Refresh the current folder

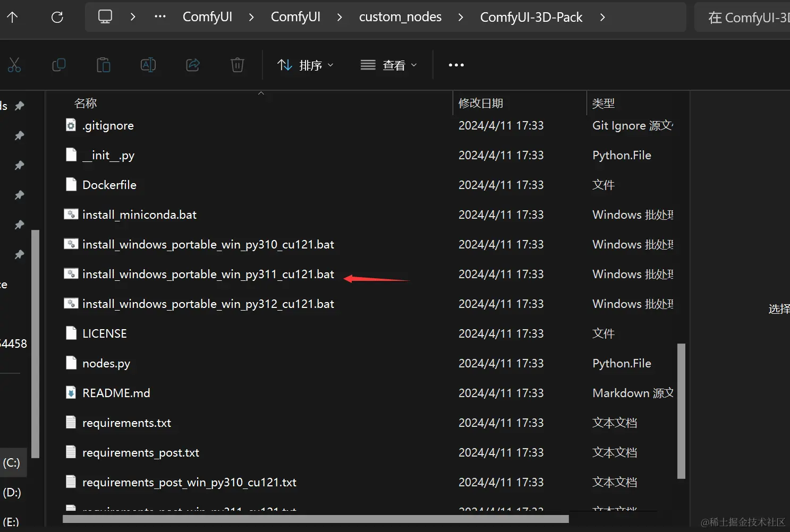click(57, 17)
